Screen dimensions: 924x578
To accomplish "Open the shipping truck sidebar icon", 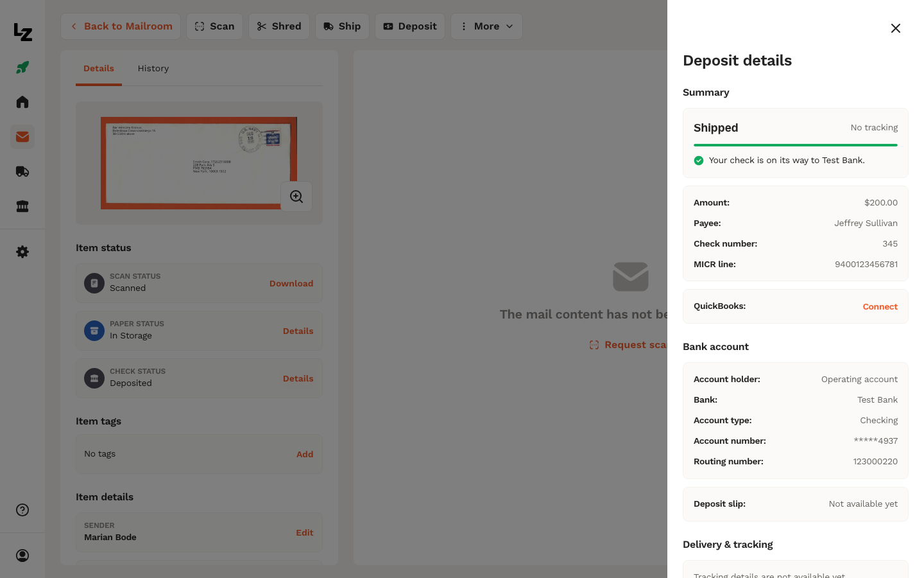I will tap(22, 171).
